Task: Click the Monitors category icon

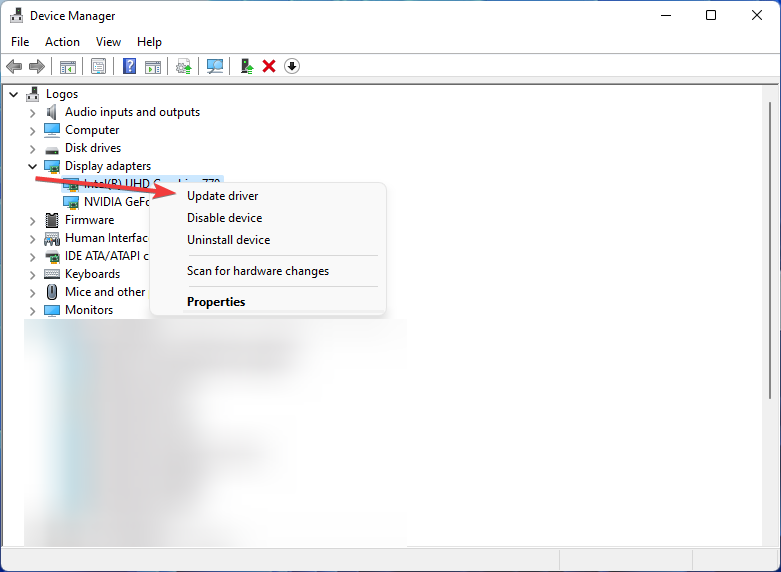Action: click(52, 310)
